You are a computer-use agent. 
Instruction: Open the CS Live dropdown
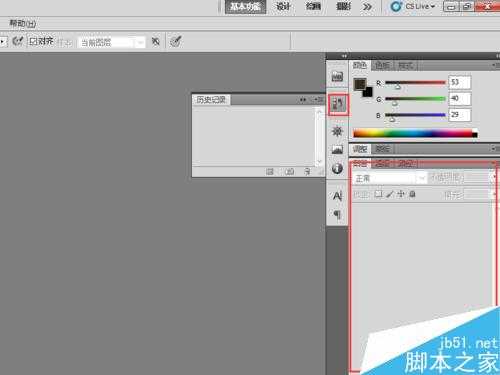coord(420,6)
